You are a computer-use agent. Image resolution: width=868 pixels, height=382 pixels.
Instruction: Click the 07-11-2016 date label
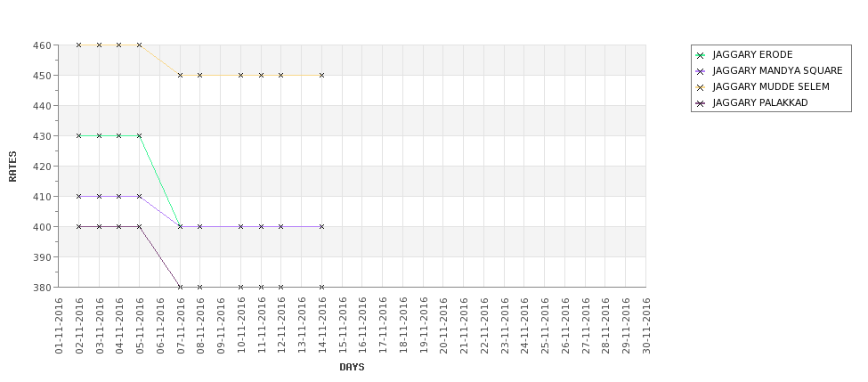coord(180,326)
